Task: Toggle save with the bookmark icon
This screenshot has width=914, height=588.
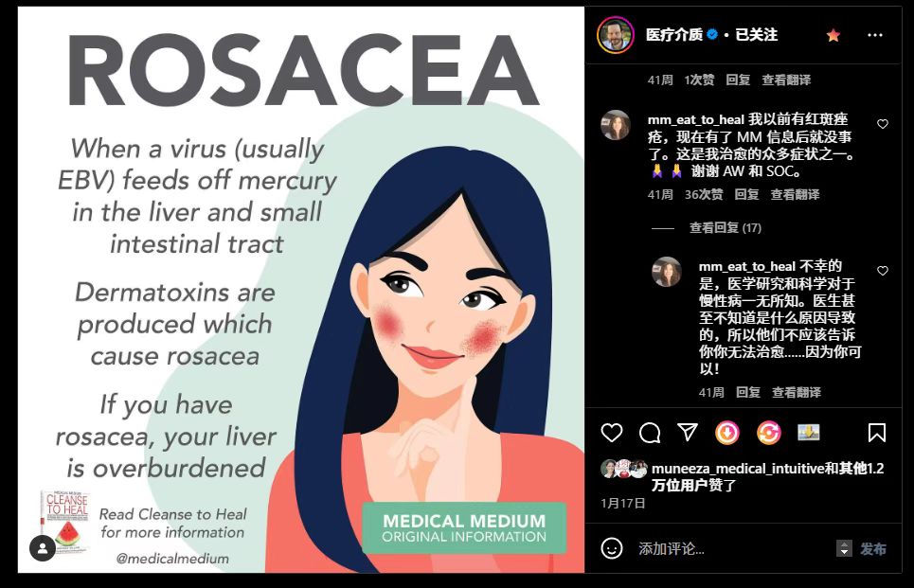Action: point(877,433)
